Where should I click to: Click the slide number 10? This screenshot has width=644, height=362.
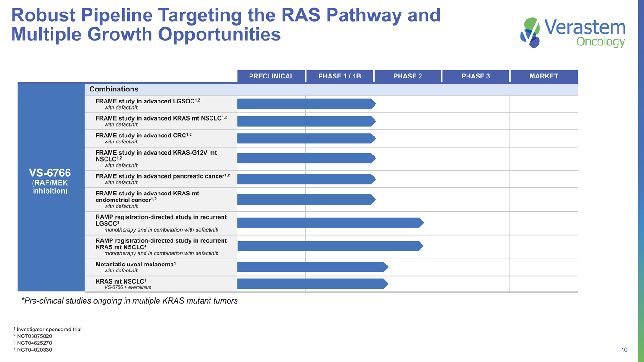coord(624,350)
